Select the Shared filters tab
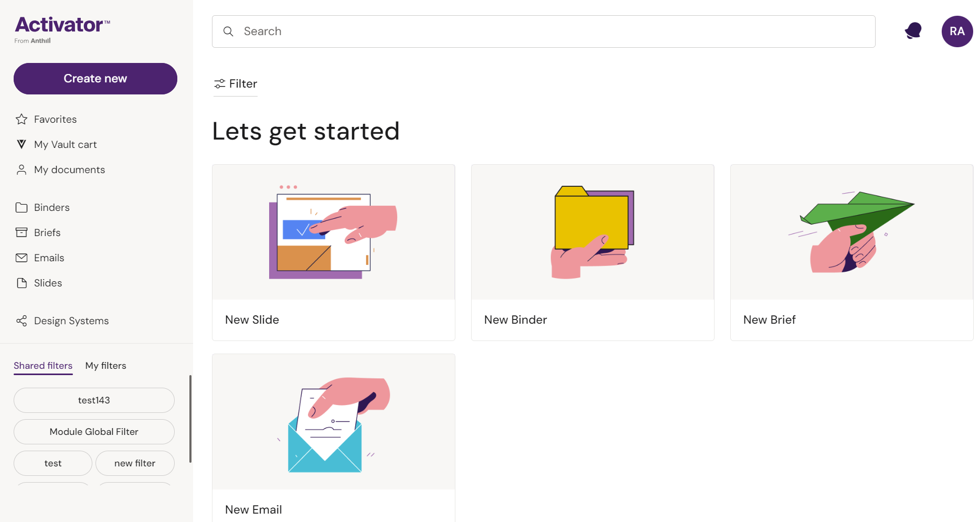This screenshot has width=980, height=522. [43, 366]
